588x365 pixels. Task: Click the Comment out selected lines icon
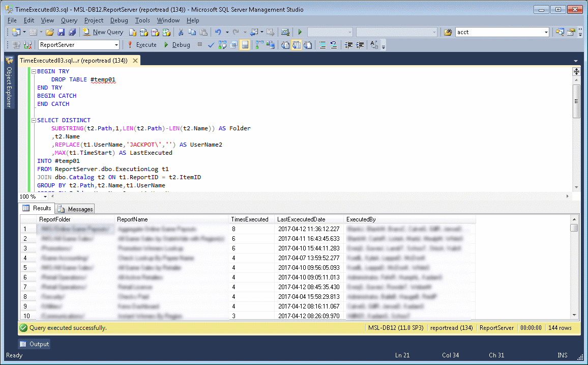pos(322,45)
